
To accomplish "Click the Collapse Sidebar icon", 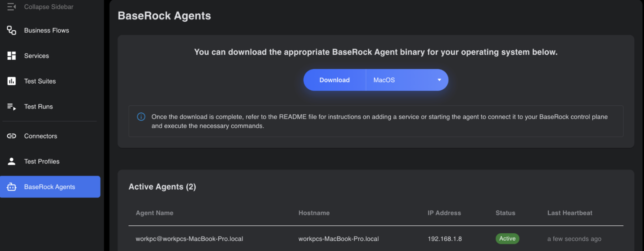I will point(12,7).
